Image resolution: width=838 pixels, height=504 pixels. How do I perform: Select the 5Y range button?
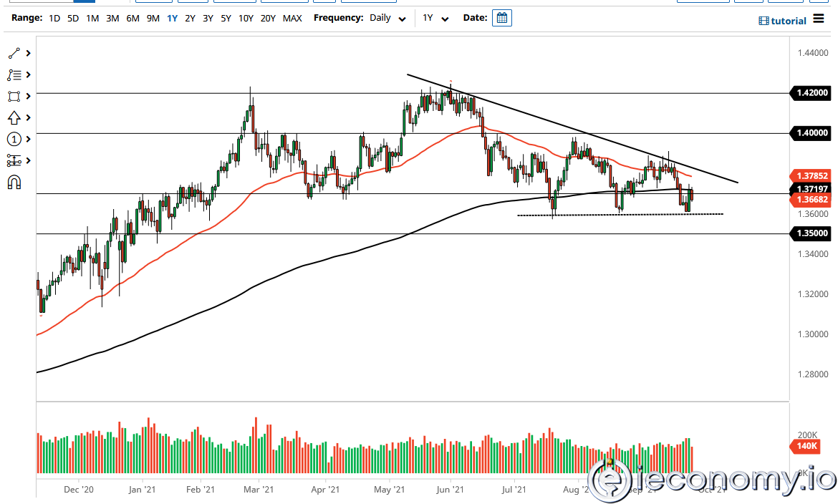(x=226, y=18)
